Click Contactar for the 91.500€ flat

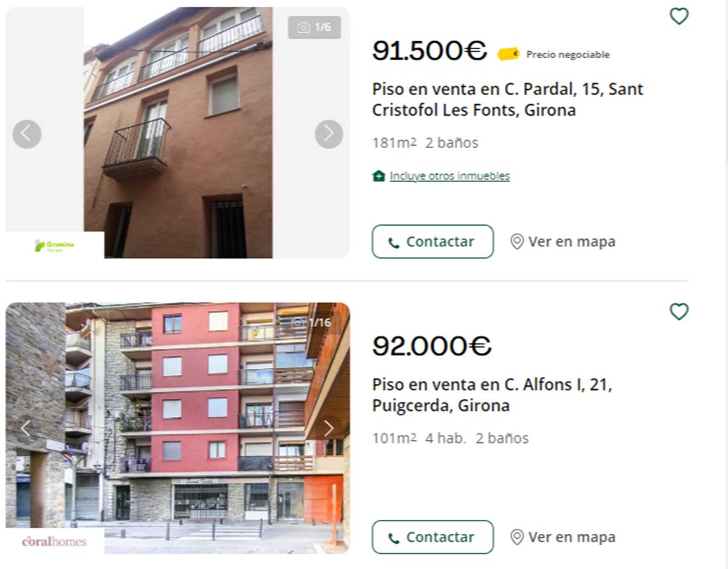coord(433,241)
